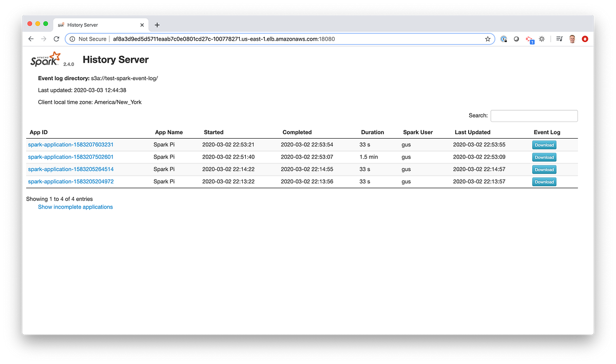
Task: Open the 1Password extension icon
Action: [504, 39]
